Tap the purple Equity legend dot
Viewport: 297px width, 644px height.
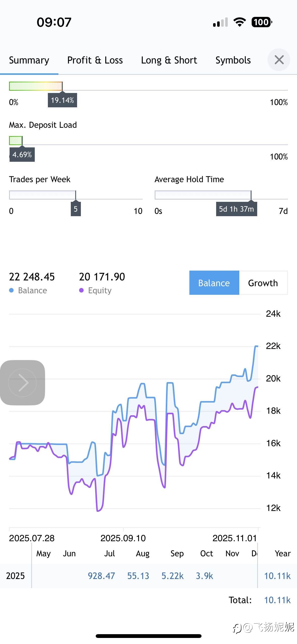(x=81, y=291)
